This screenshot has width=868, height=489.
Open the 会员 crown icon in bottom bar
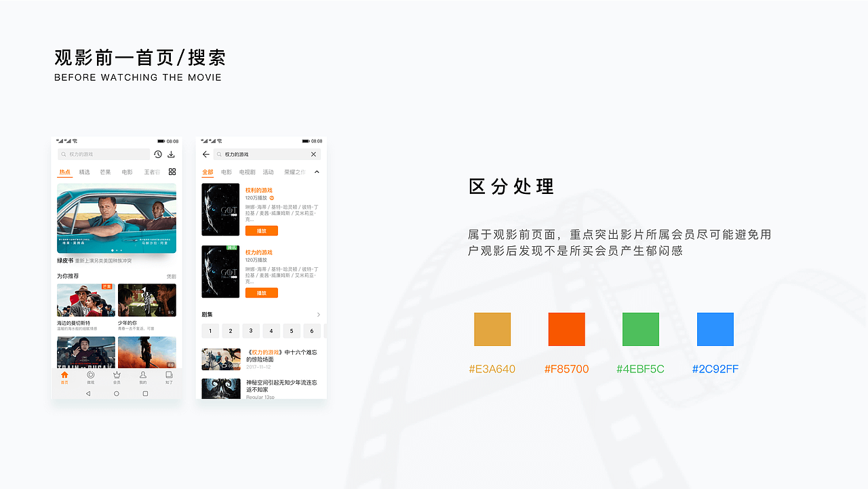point(117,376)
